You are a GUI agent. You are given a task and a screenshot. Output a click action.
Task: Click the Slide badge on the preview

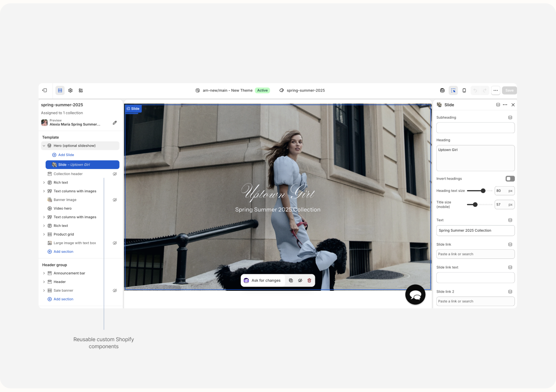click(x=133, y=109)
